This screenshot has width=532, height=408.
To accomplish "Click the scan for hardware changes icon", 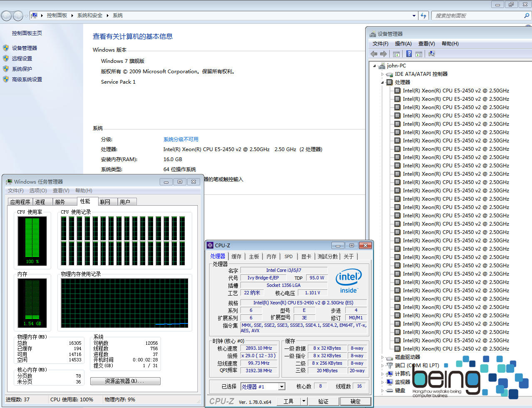I will pyautogui.click(x=432, y=54).
